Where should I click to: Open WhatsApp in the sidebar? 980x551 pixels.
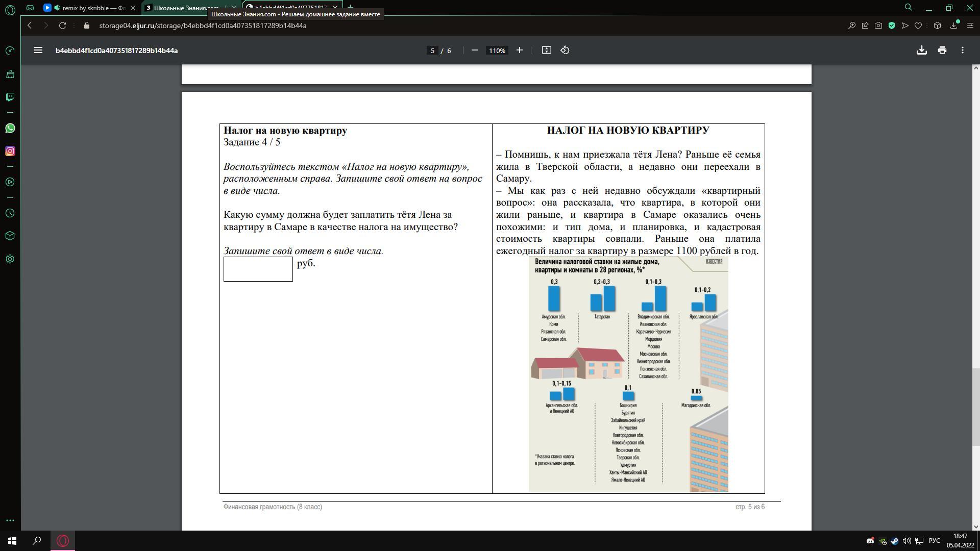pyautogui.click(x=10, y=128)
